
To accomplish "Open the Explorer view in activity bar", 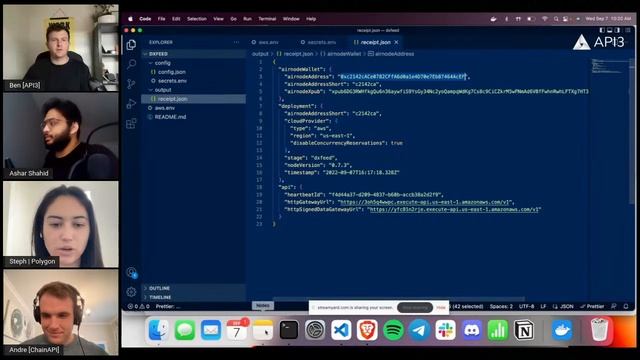I will [x=131, y=44].
